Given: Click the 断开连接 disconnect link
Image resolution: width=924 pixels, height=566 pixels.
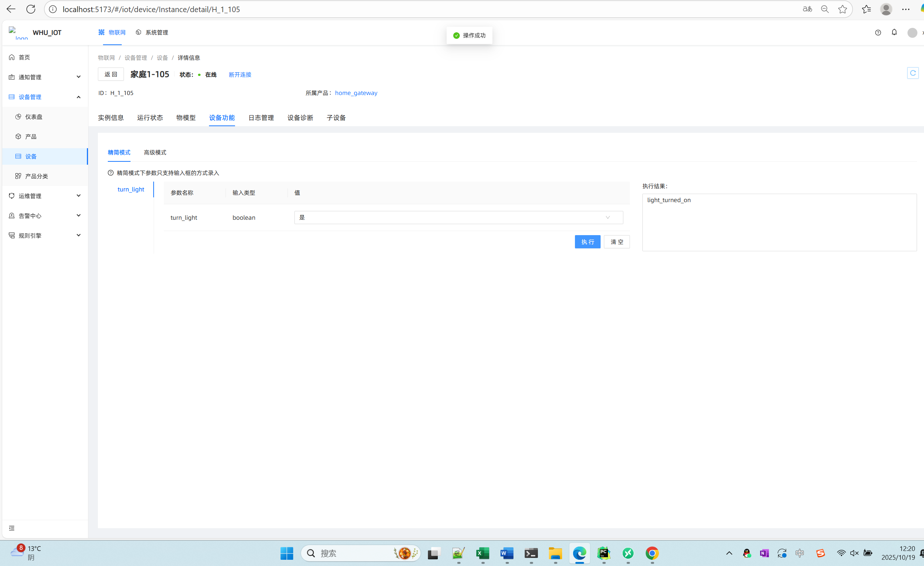Looking at the screenshot, I should click(x=240, y=74).
